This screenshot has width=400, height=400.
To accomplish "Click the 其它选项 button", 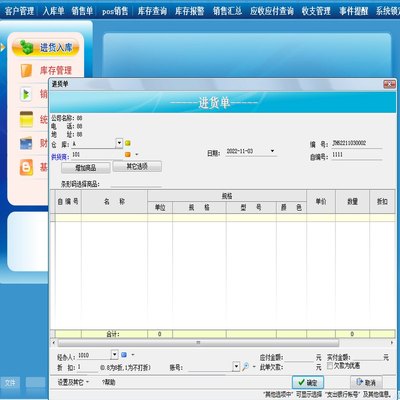I will [137, 166].
